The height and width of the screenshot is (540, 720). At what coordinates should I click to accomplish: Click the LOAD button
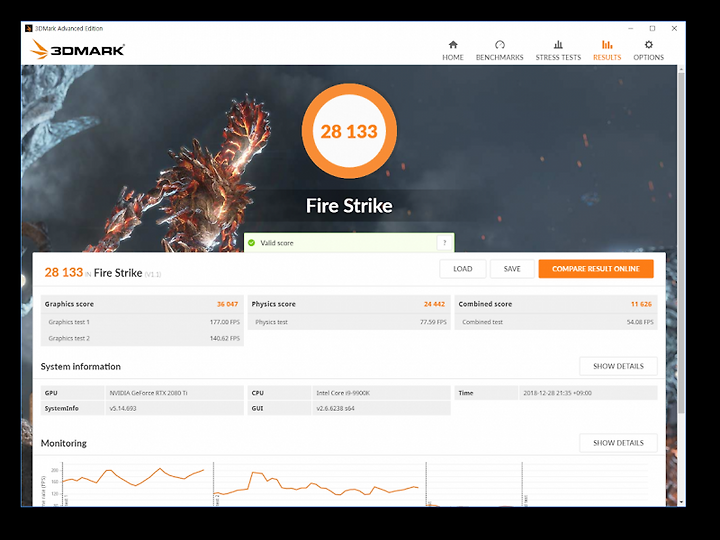click(x=462, y=269)
